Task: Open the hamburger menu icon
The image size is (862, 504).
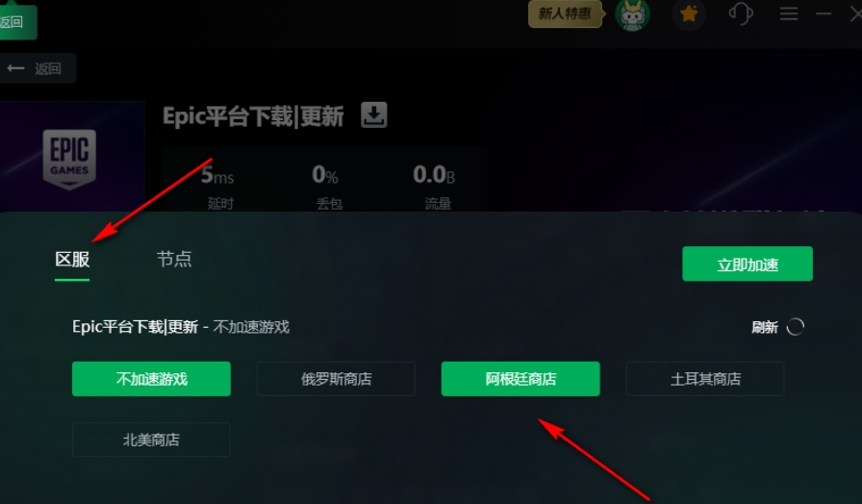Action: coord(789,13)
